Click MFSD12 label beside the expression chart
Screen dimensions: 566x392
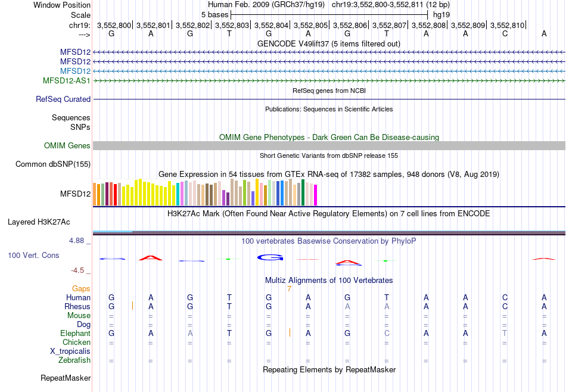point(76,194)
